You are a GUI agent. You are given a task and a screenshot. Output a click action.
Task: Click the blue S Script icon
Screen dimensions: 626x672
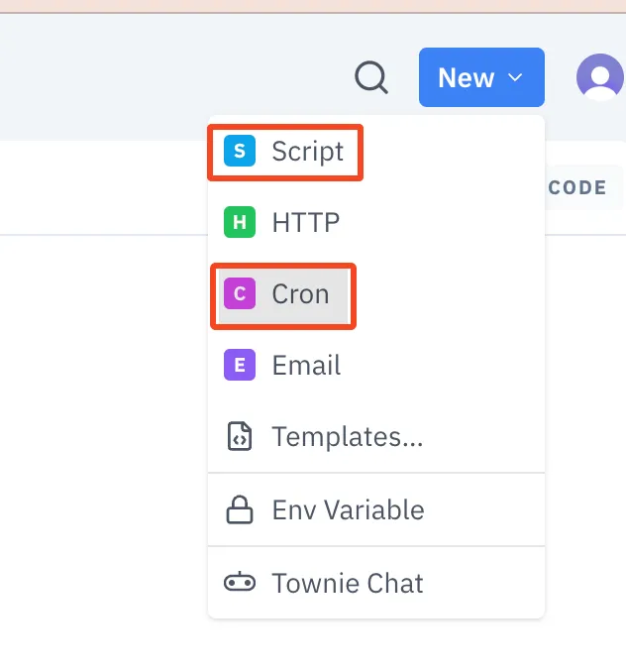coord(240,151)
